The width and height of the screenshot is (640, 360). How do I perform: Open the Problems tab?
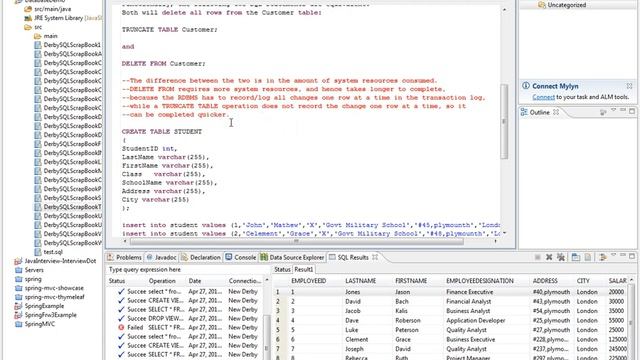click(124, 257)
